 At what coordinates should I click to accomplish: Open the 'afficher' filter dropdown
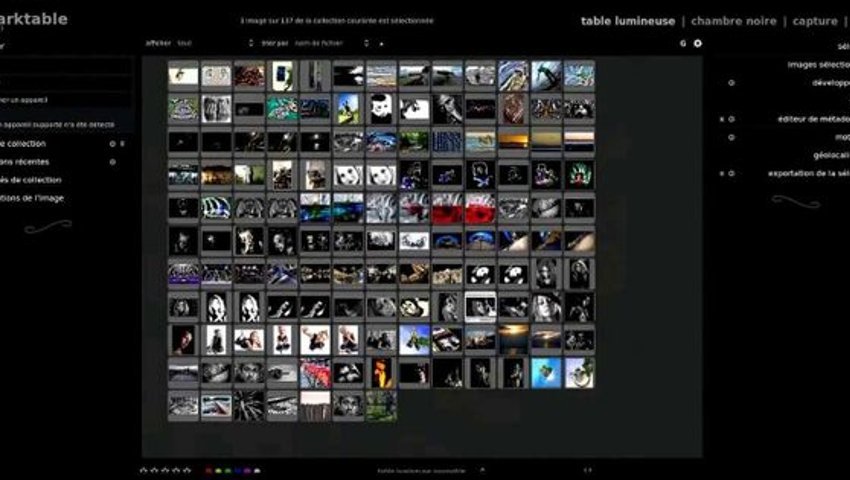[x=215, y=43]
